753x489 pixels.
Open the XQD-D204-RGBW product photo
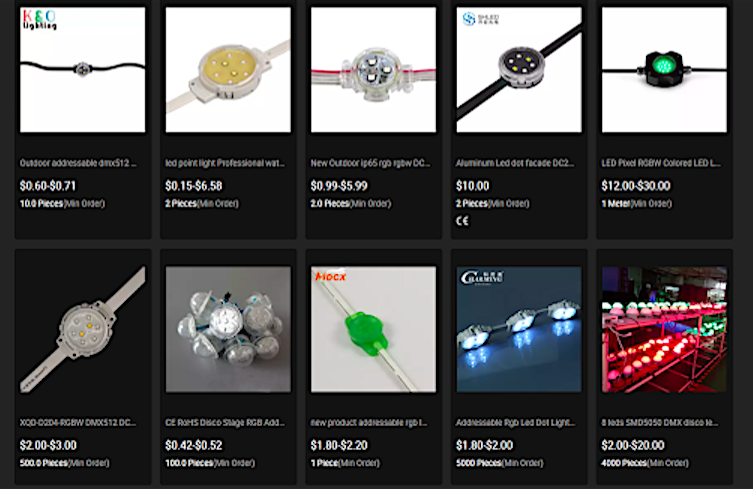coord(83,330)
